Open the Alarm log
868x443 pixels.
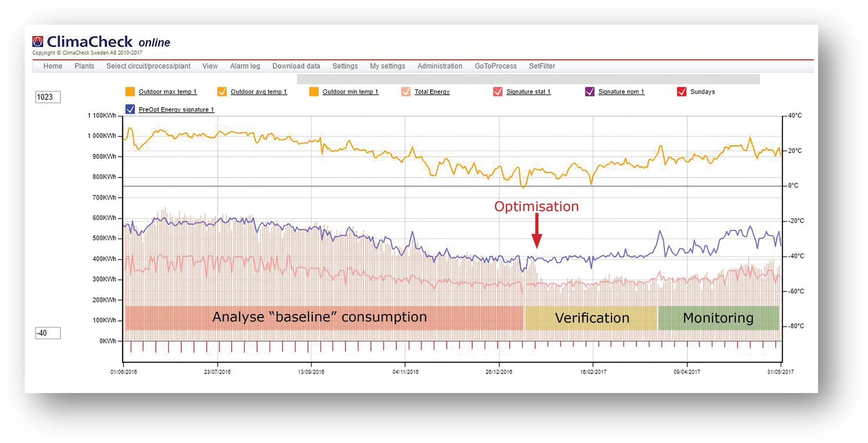coord(245,66)
